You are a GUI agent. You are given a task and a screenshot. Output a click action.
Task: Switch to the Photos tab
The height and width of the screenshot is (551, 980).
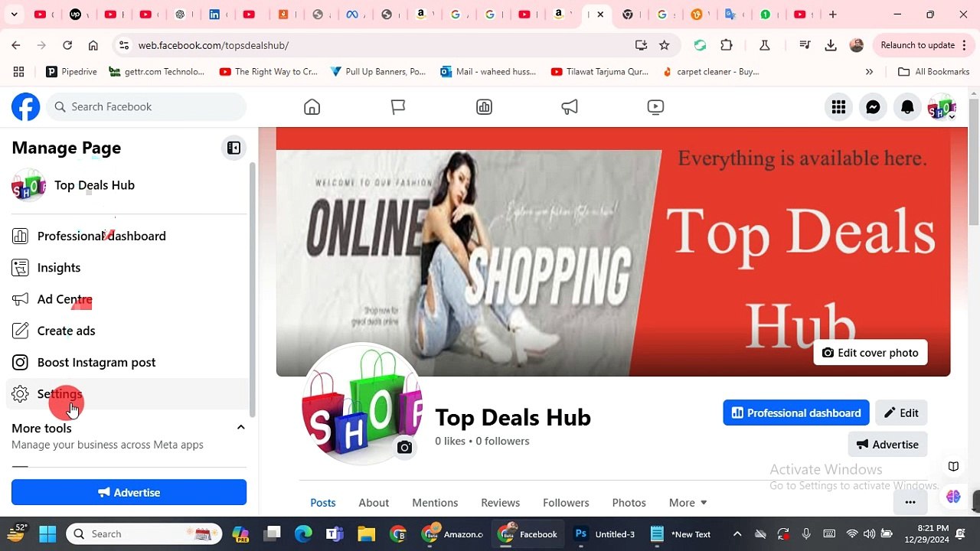629,503
